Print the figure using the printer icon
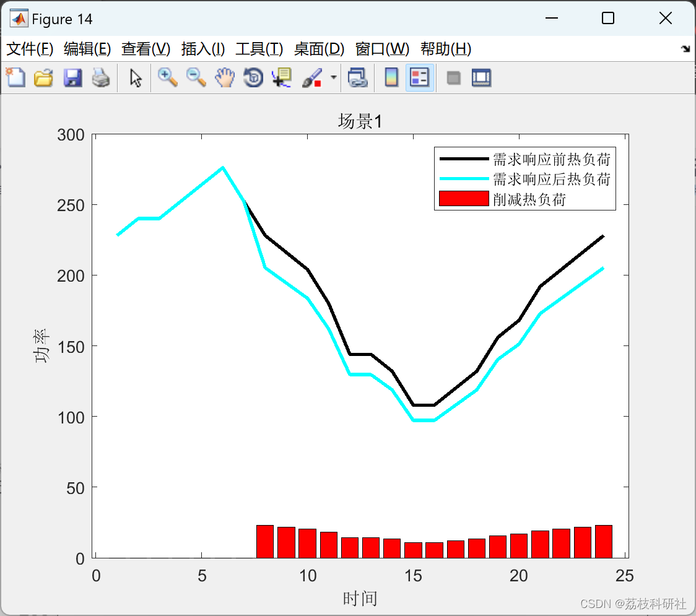Image resolution: width=696 pixels, height=616 pixels. click(x=101, y=77)
